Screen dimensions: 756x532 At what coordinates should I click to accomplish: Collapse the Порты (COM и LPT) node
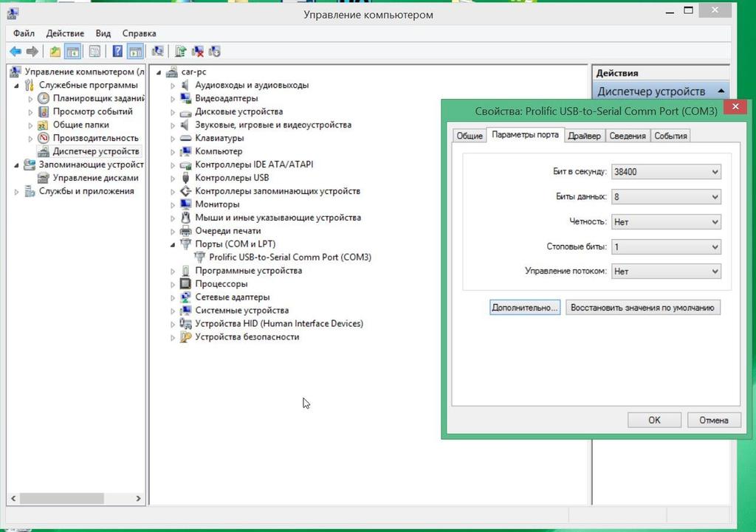pyautogui.click(x=173, y=244)
